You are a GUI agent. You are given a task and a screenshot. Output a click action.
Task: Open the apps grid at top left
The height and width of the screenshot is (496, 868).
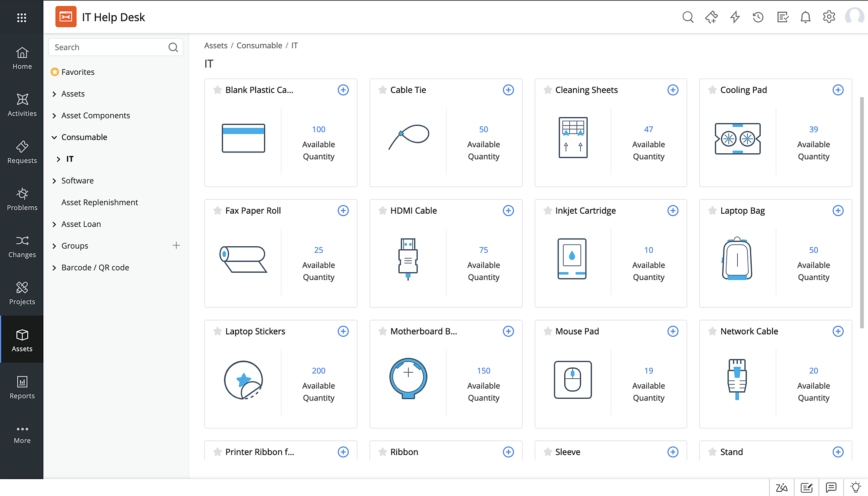pyautogui.click(x=22, y=17)
